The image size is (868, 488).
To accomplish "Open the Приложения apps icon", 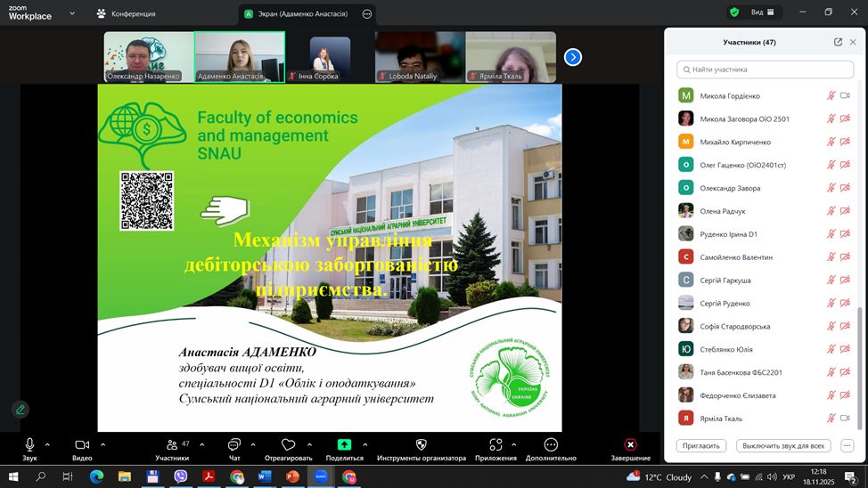I will [x=495, y=444].
